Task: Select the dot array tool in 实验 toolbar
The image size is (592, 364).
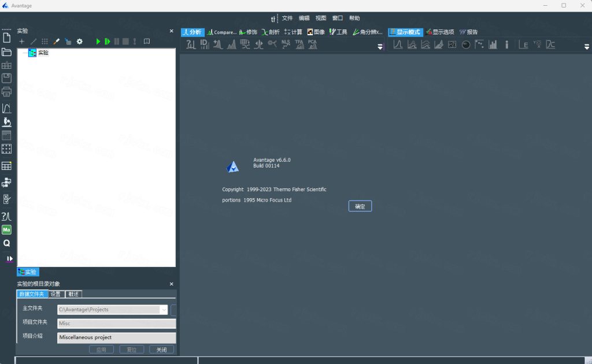Action: tap(45, 42)
